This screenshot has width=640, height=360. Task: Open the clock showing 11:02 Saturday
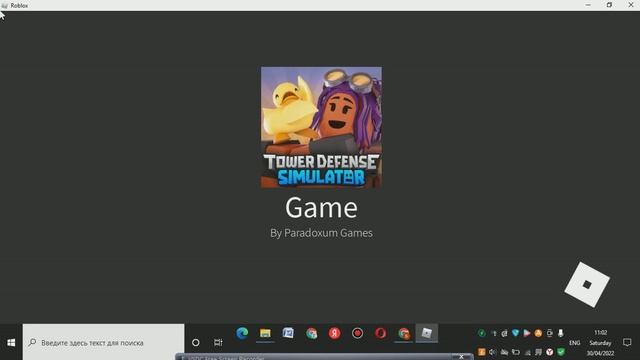[x=600, y=342]
